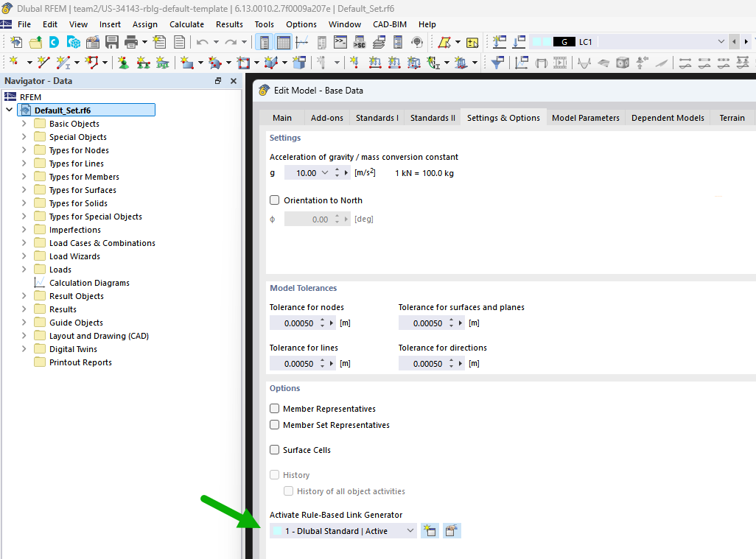The height and width of the screenshot is (559, 756).
Task: Click the gravity value arrow button
Action: 346,172
